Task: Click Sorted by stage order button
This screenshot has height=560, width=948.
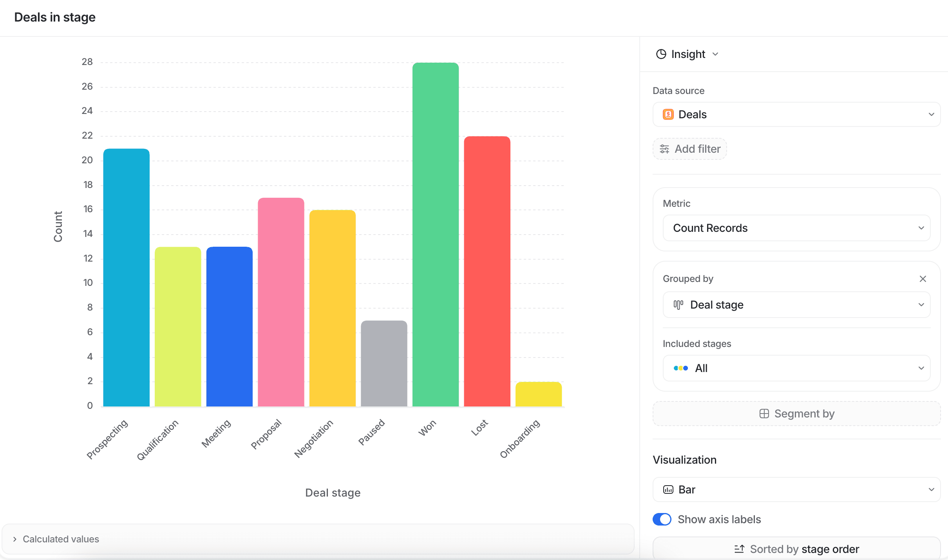Action: click(796, 549)
